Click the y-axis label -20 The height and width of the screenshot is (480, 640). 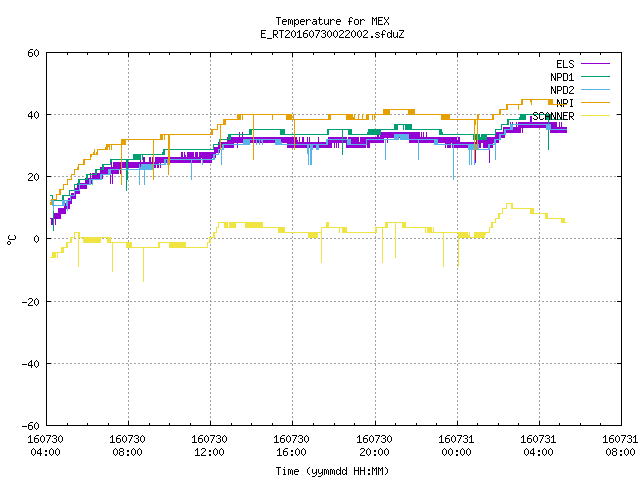point(31,302)
